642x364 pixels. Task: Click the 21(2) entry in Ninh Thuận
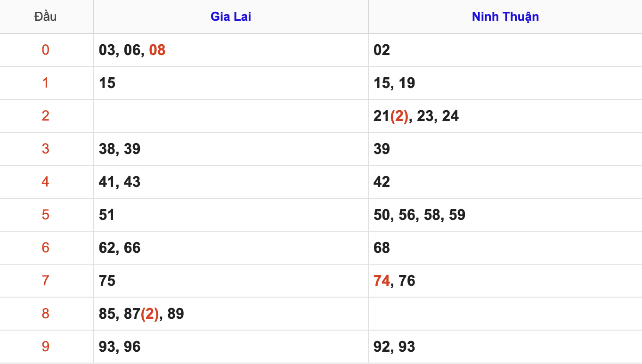(391, 116)
